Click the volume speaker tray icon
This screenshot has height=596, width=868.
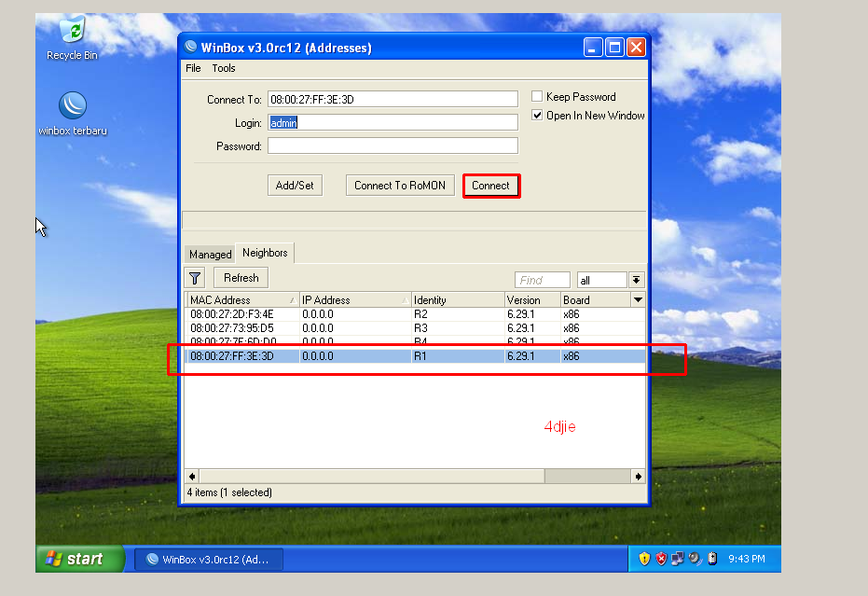(x=695, y=559)
